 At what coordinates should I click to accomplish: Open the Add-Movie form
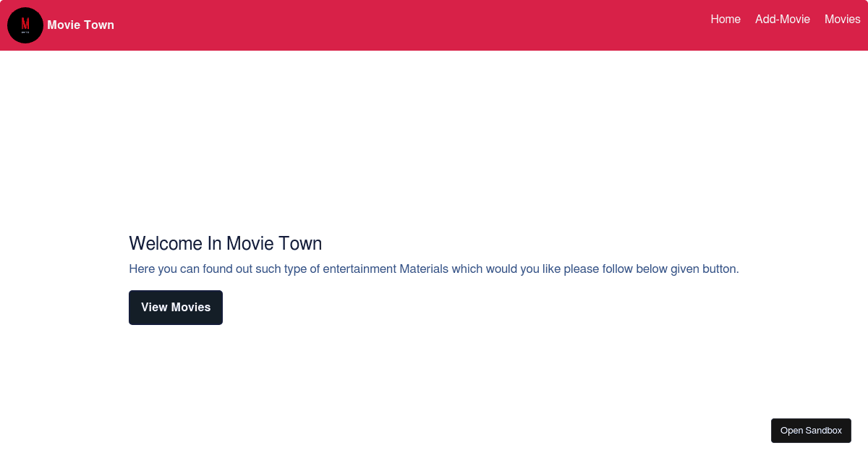click(x=783, y=20)
